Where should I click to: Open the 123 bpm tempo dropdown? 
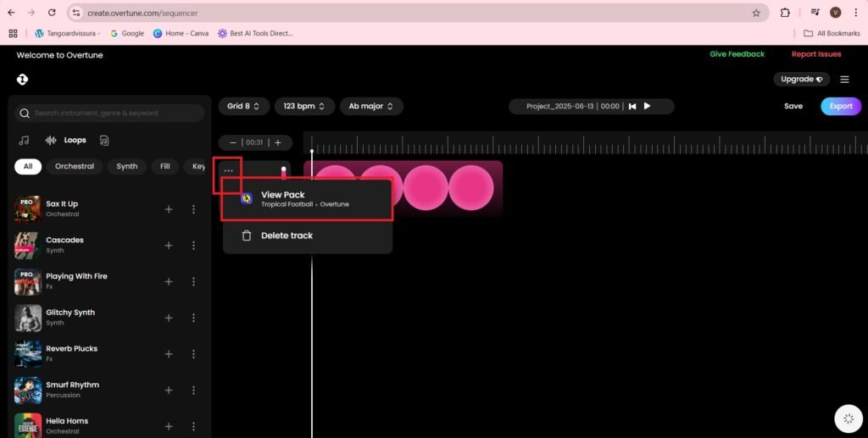(304, 106)
